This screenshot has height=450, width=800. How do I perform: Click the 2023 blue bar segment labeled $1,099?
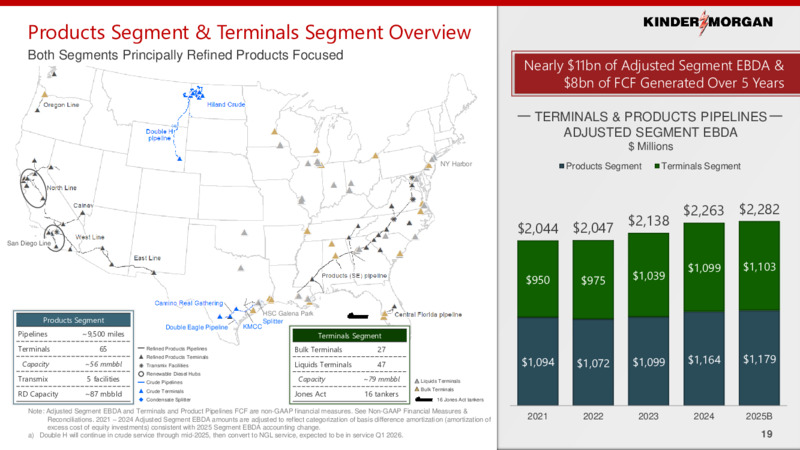(x=648, y=361)
